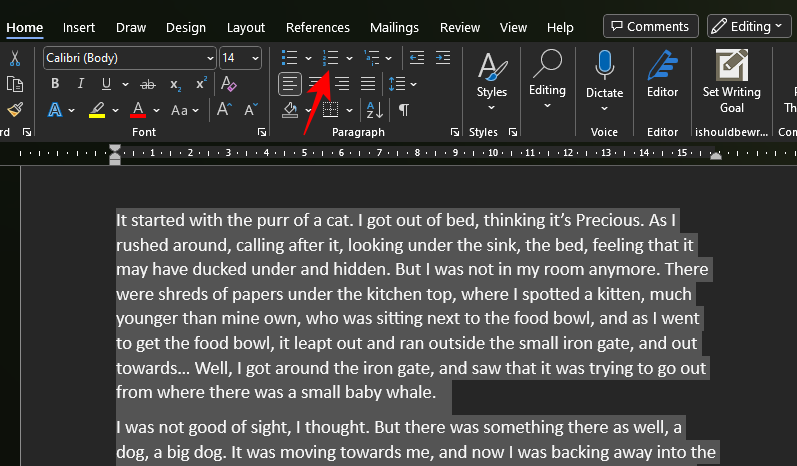Decrease font size with the smaller A
The width and height of the screenshot is (797, 466).
[x=251, y=109]
